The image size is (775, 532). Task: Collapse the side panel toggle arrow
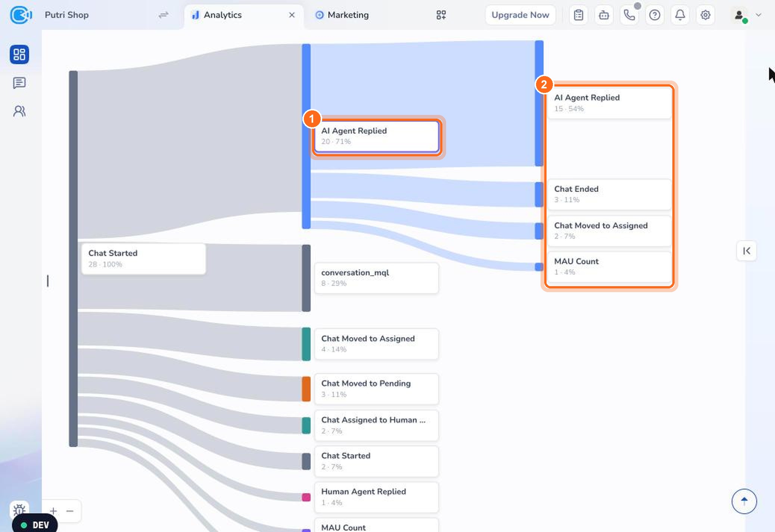click(x=747, y=251)
